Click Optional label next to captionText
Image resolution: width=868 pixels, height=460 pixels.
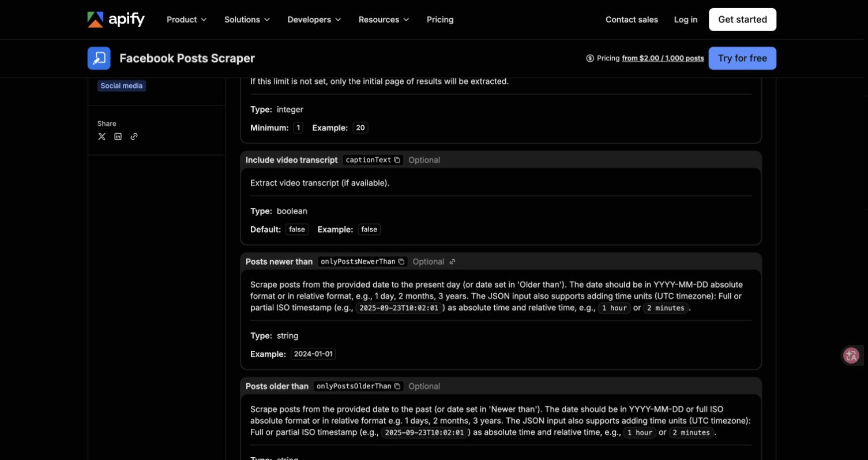[424, 160]
